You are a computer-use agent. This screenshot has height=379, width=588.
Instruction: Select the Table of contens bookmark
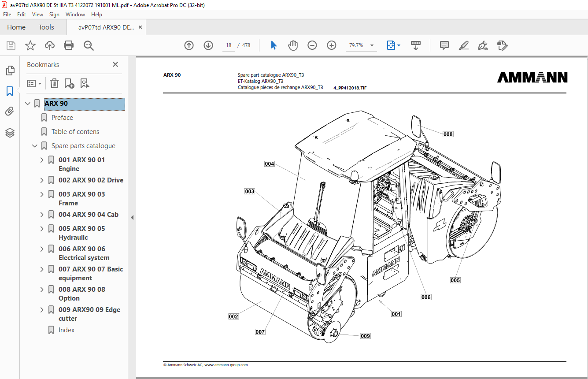coord(75,132)
